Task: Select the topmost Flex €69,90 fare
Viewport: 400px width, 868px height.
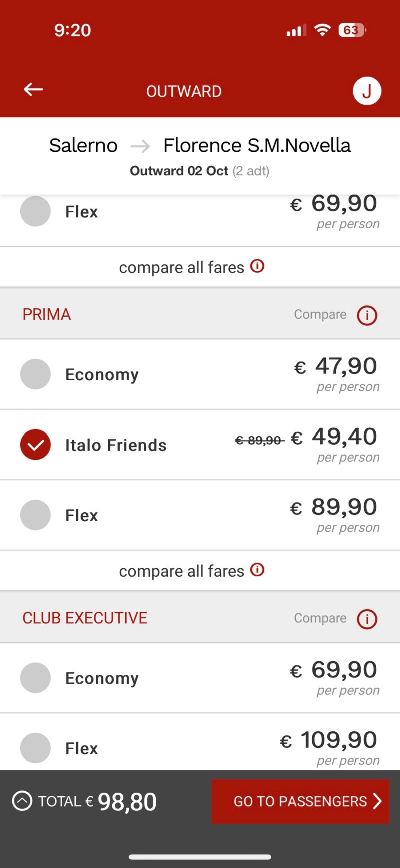Action: pyautogui.click(x=35, y=211)
